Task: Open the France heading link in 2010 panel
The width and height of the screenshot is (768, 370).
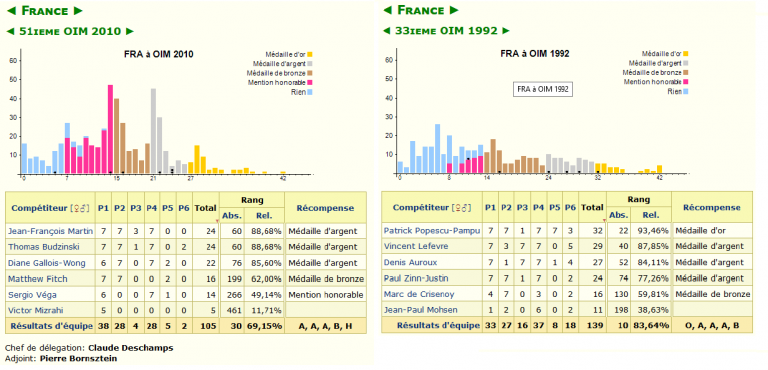Action: (x=45, y=10)
